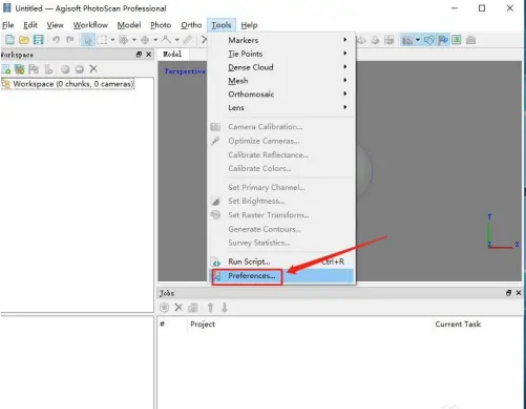Select the arrow Navigation tool

(x=88, y=40)
